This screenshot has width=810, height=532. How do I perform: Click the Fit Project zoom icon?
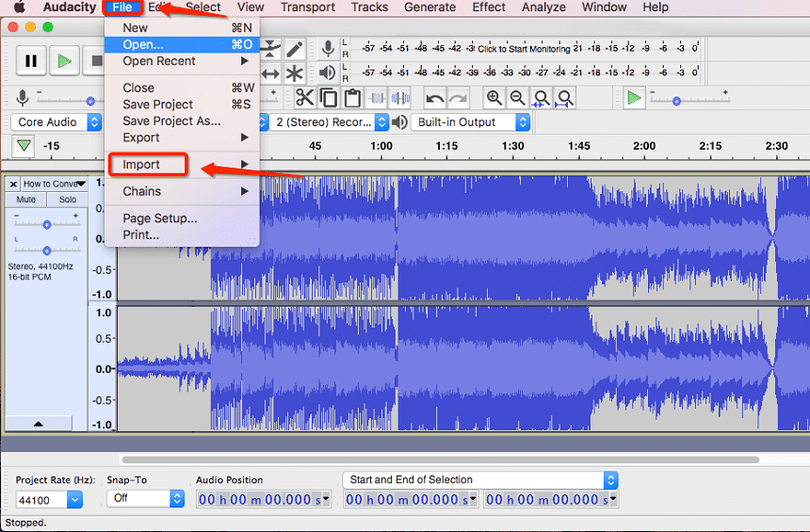[565, 98]
